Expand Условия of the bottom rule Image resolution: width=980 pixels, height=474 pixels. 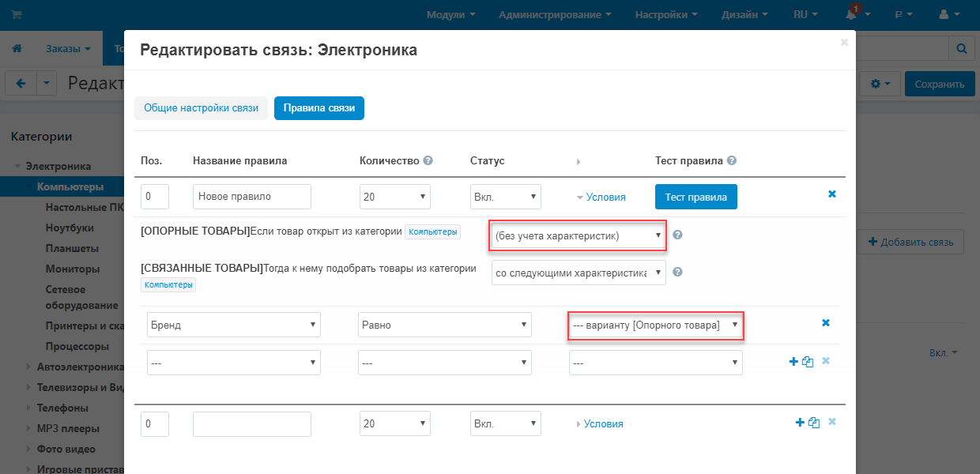pos(600,424)
